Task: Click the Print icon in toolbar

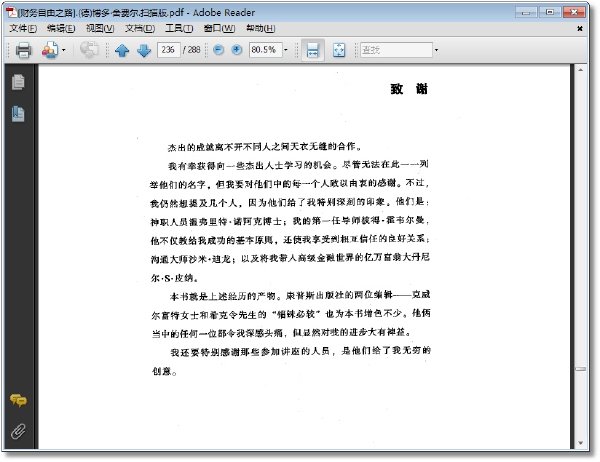Action: point(23,50)
